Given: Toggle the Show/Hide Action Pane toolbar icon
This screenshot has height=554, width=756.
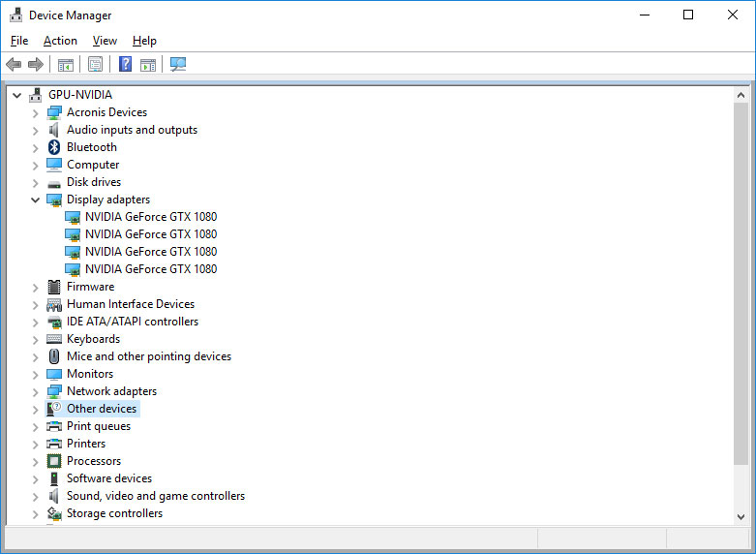Looking at the screenshot, I should [148, 64].
